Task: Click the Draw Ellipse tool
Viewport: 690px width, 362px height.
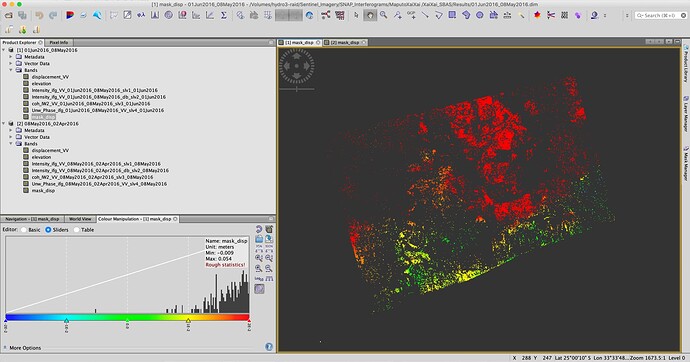Action: tap(480, 15)
